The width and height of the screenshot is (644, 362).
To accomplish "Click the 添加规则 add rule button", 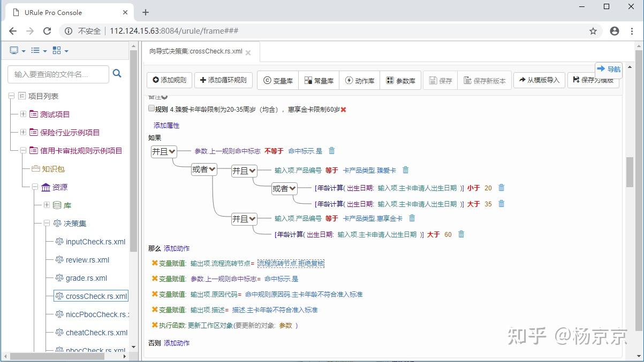I will coord(170,80).
